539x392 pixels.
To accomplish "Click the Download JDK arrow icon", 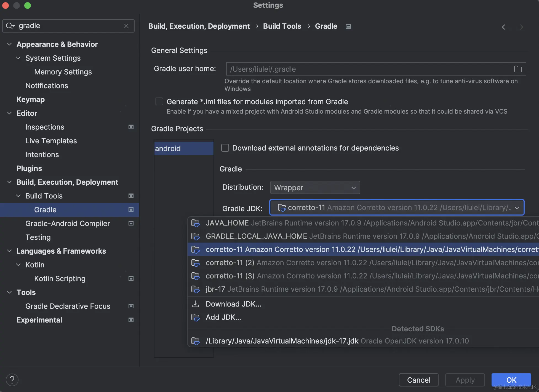I will point(195,304).
